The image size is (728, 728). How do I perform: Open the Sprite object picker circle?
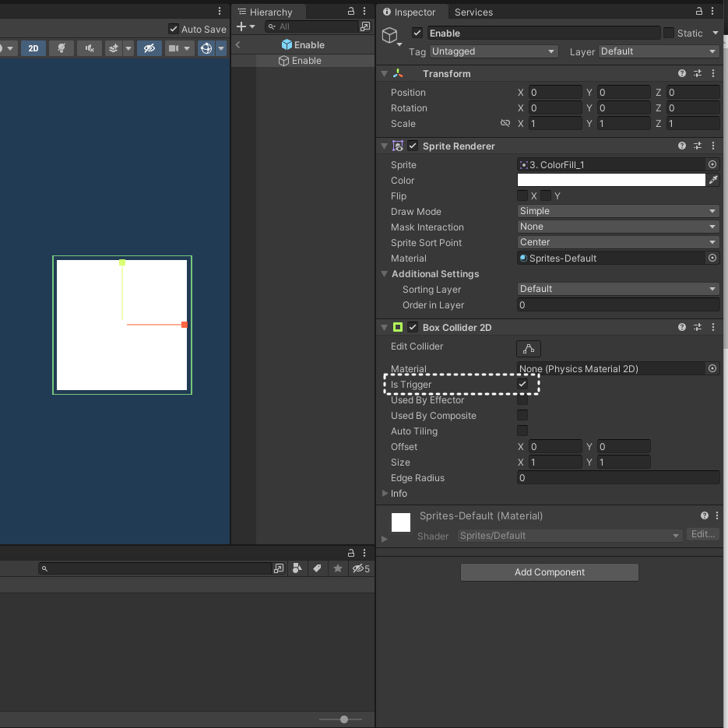click(x=712, y=164)
